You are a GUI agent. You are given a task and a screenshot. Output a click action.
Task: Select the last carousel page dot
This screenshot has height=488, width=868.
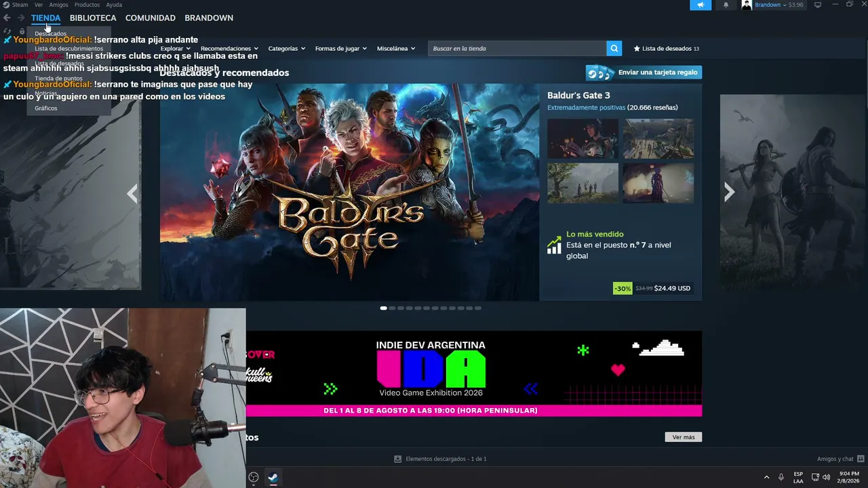tap(478, 308)
